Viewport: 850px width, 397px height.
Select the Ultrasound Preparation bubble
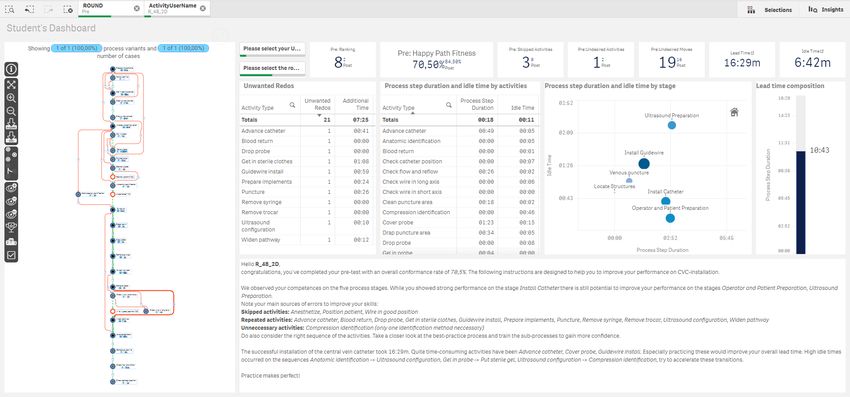click(x=672, y=125)
